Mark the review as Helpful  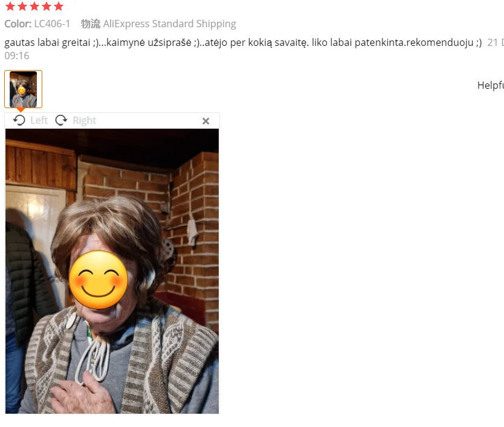[491, 85]
